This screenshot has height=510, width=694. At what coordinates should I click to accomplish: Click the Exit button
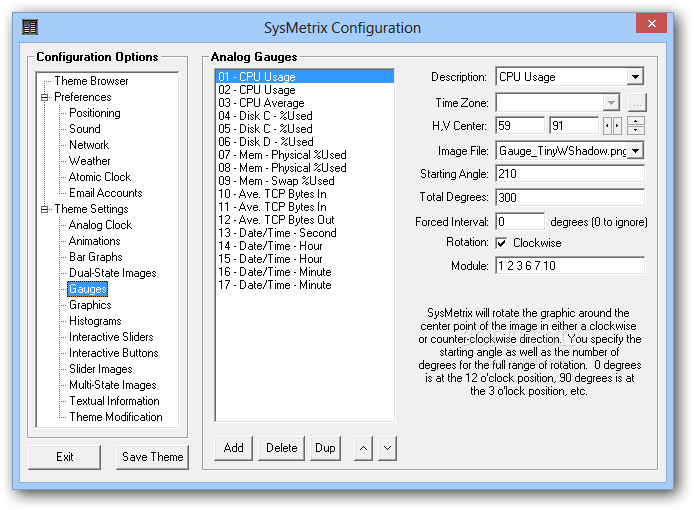pyautogui.click(x=65, y=457)
